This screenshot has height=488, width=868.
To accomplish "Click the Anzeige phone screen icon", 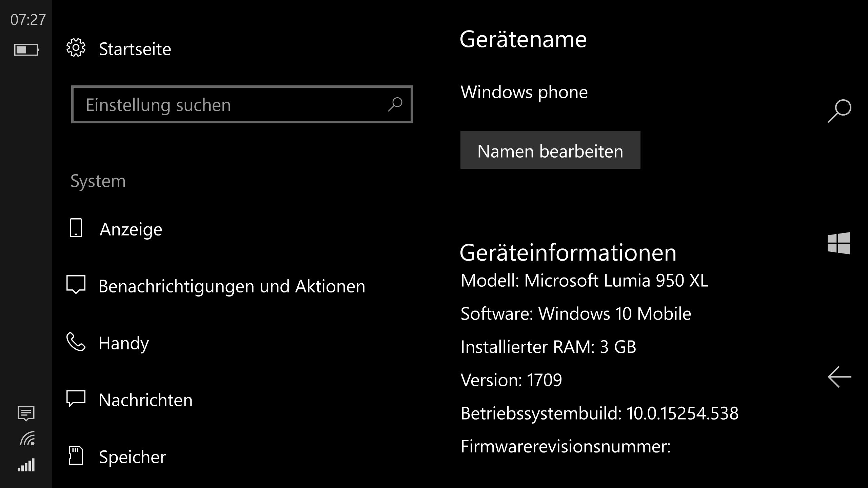I will [x=76, y=228].
